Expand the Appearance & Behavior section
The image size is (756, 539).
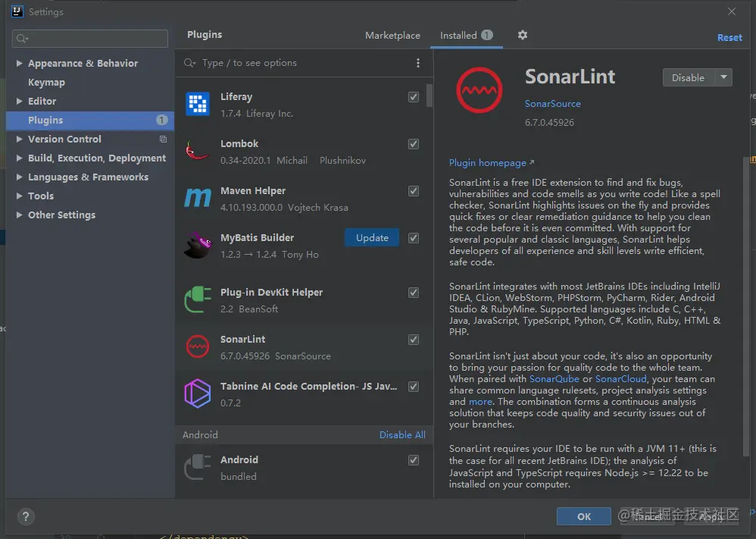coord(19,64)
